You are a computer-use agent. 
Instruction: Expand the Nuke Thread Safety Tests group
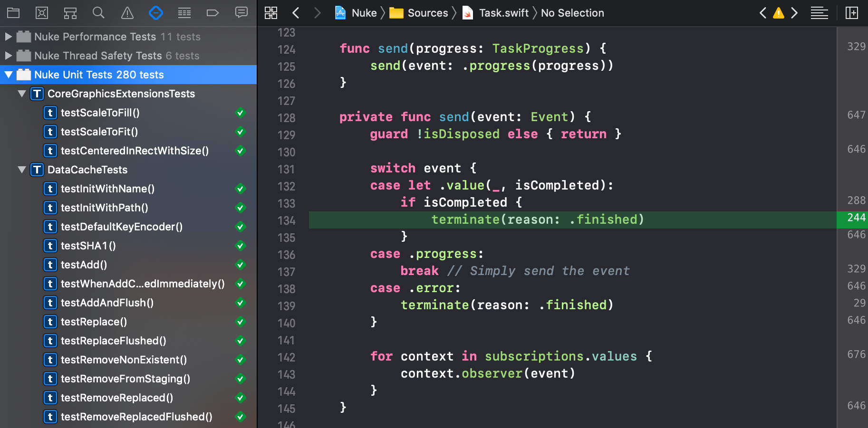click(x=8, y=56)
